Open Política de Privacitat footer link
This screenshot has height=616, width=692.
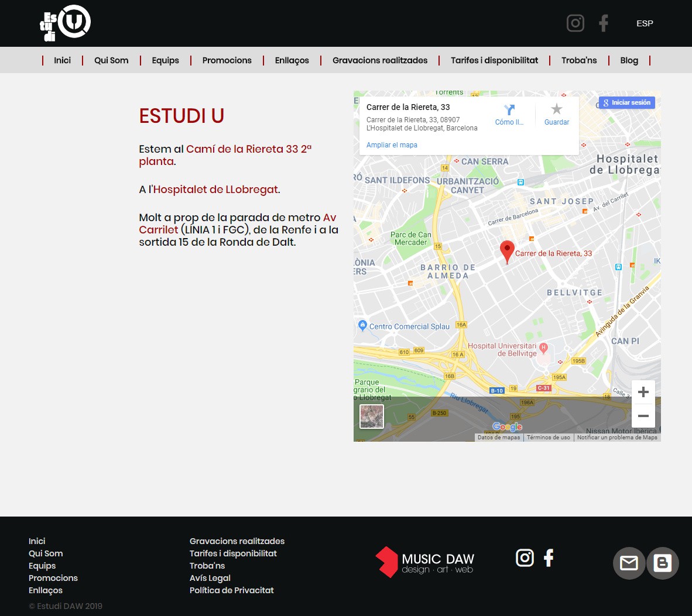click(231, 590)
